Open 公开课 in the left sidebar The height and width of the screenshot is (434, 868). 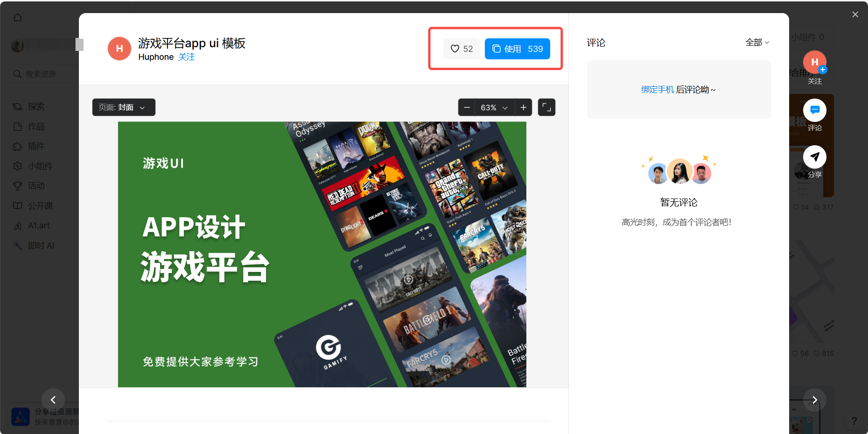coord(33,206)
